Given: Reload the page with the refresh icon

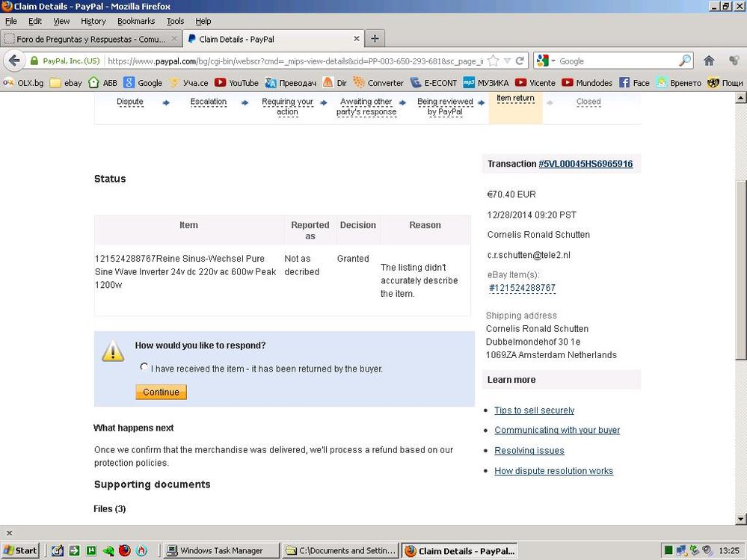Looking at the screenshot, I should (x=520, y=61).
